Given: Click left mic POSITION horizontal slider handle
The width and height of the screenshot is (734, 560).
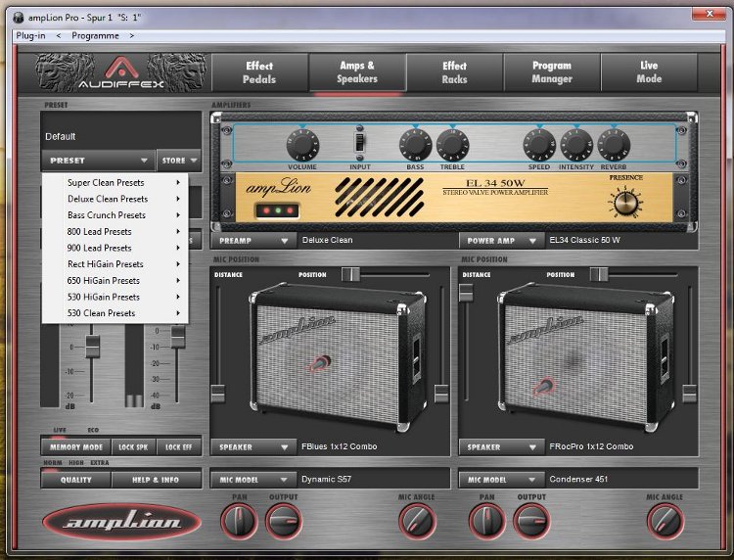Looking at the screenshot, I should [350, 274].
